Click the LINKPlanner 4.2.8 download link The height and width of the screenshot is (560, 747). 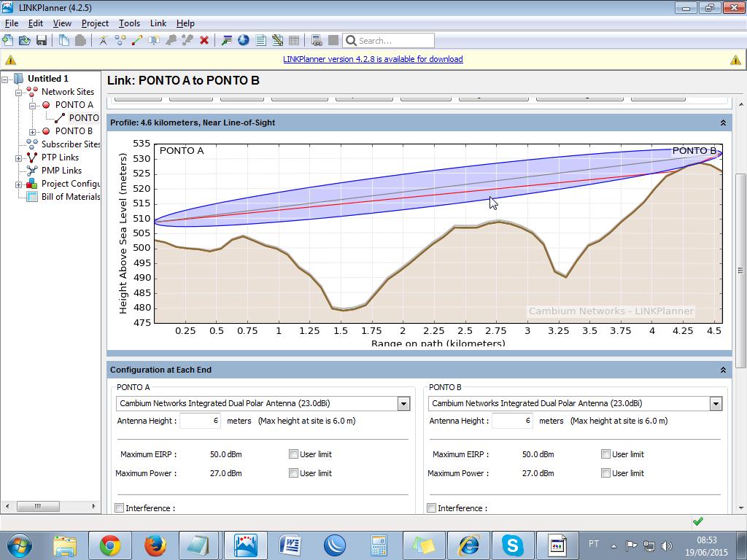coord(373,59)
